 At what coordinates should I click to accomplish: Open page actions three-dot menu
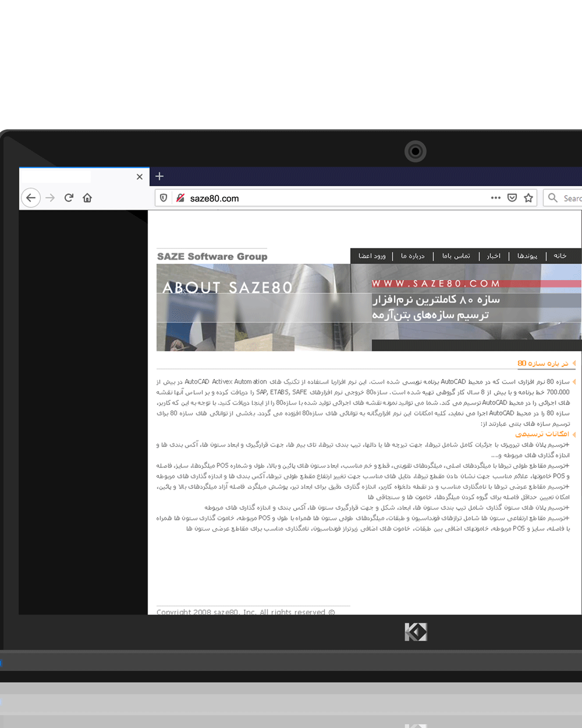(495, 198)
